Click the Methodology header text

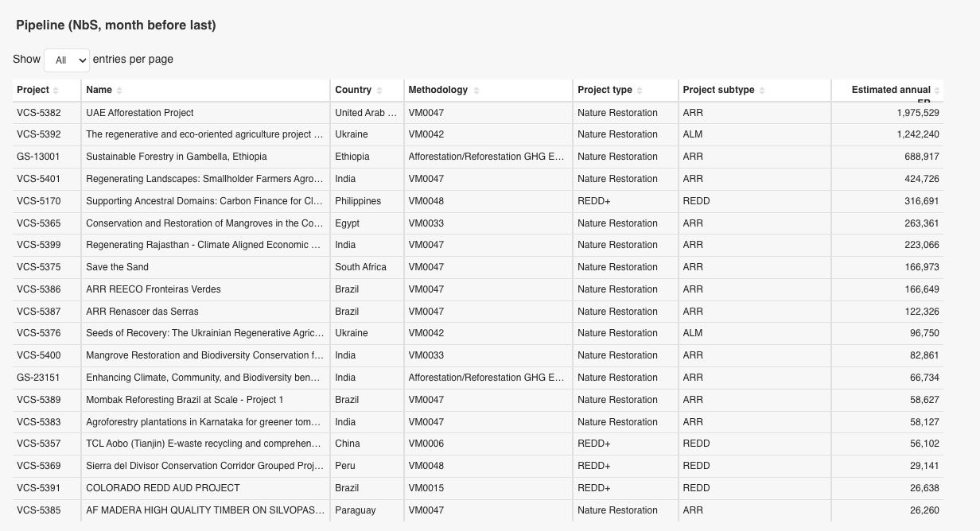[x=438, y=90]
